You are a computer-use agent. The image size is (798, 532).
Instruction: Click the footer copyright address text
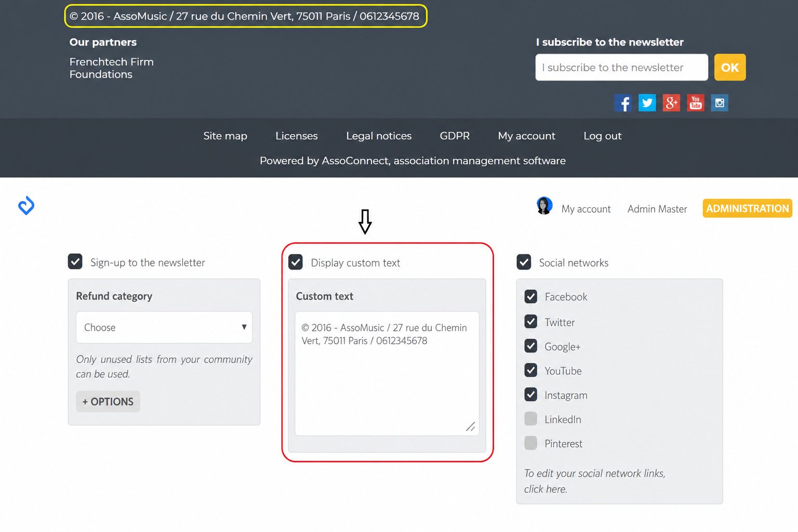[244, 16]
